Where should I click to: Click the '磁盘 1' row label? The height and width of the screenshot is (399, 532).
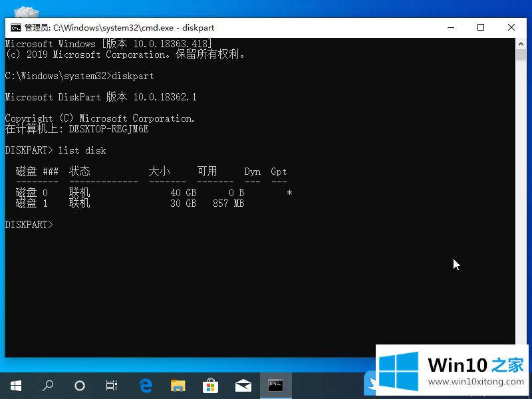32,203
